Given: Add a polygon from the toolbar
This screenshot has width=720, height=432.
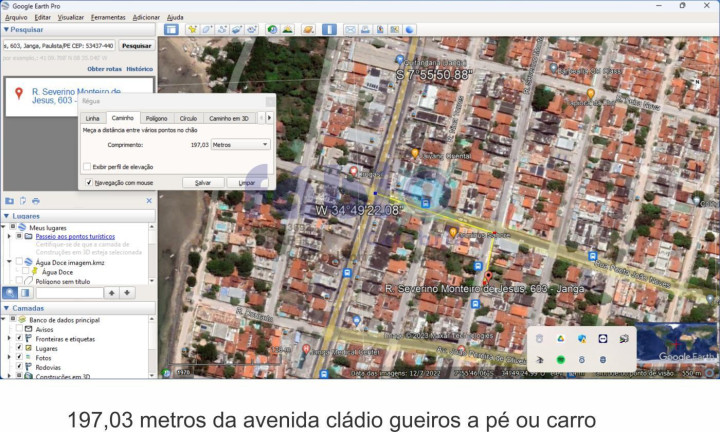Looking at the screenshot, I should 207,29.
